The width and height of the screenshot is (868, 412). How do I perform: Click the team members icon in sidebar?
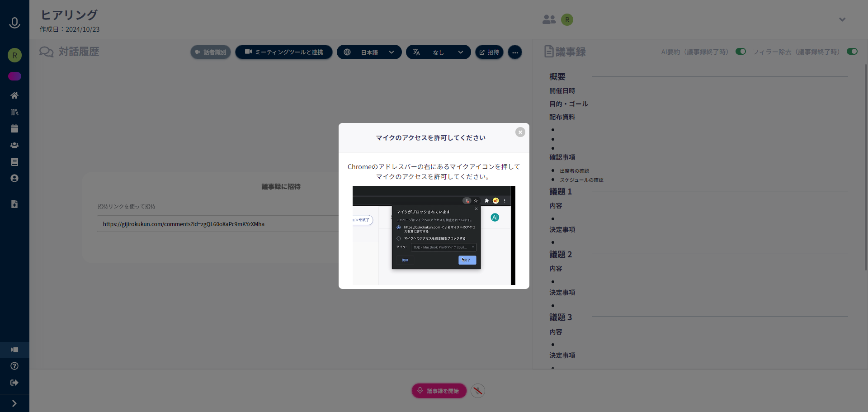(14, 145)
